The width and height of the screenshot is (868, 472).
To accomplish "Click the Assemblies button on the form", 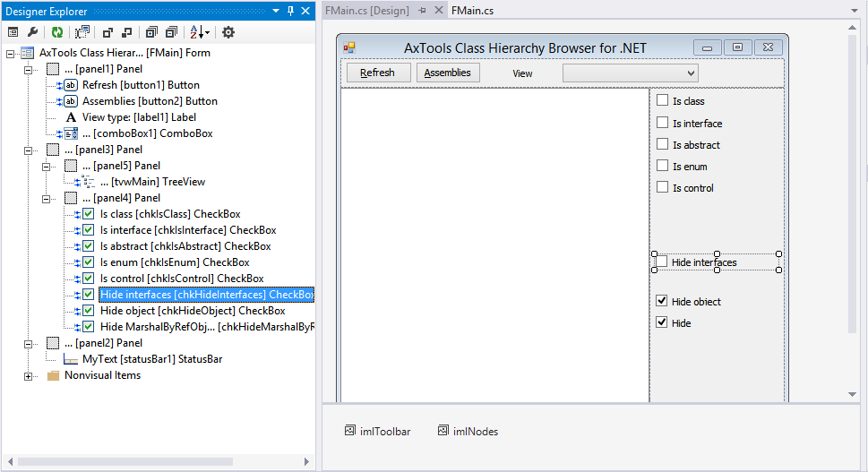I will pyautogui.click(x=448, y=73).
